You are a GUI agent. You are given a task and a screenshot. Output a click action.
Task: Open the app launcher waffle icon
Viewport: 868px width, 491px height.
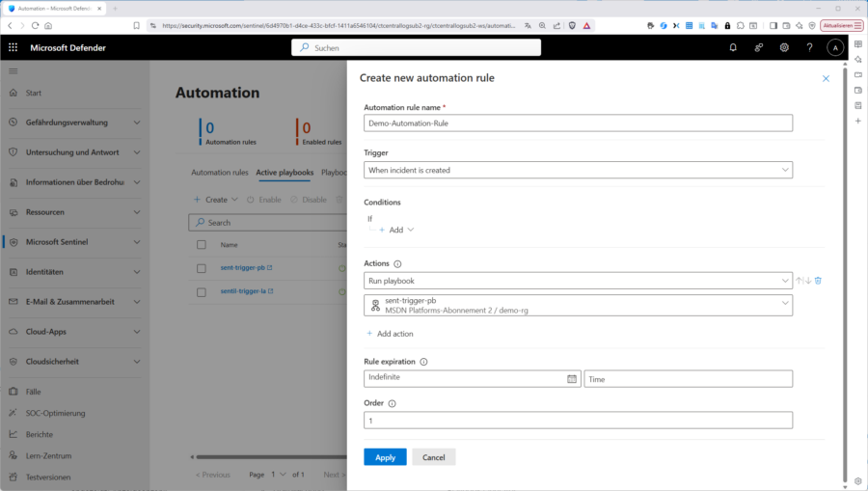tap(13, 47)
